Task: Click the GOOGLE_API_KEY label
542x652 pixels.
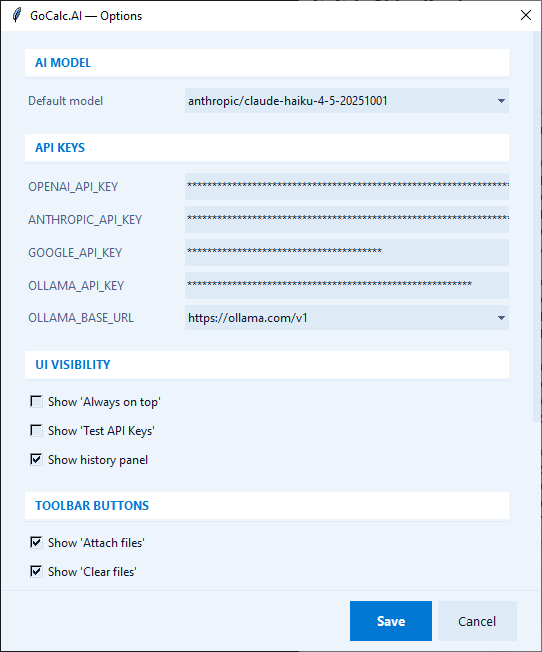Action: (75, 252)
